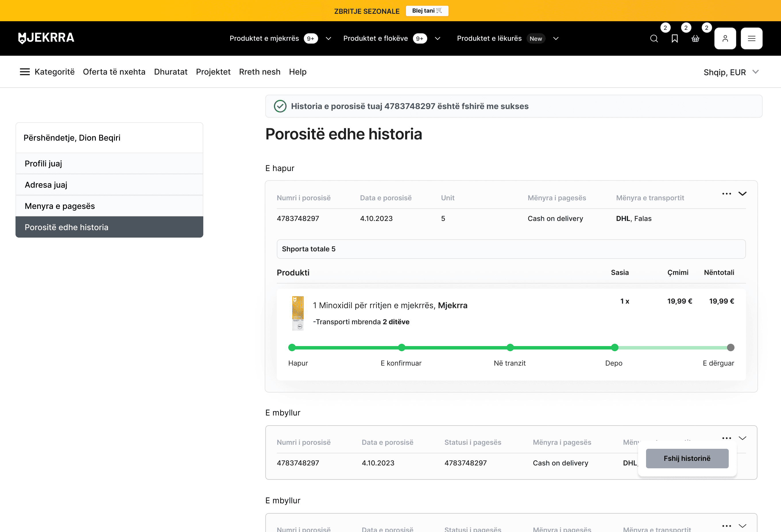Viewport: 781px width, 532px height.
Task: Click the Depo progress tracker point
Action: pos(615,347)
